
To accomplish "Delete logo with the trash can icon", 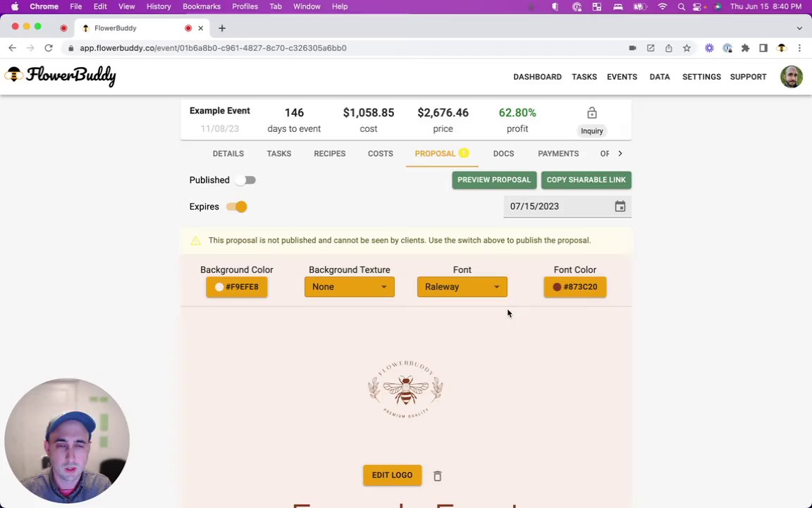I will point(438,476).
